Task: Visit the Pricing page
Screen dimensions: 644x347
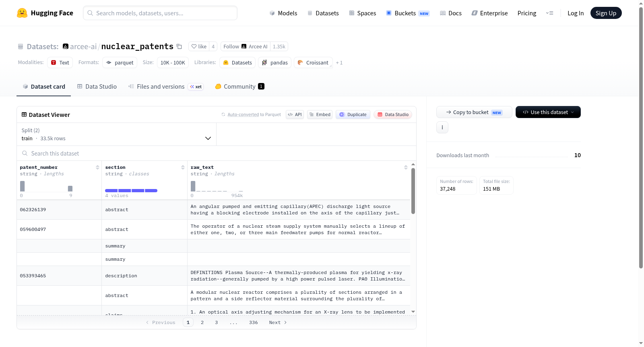Action: click(527, 13)
